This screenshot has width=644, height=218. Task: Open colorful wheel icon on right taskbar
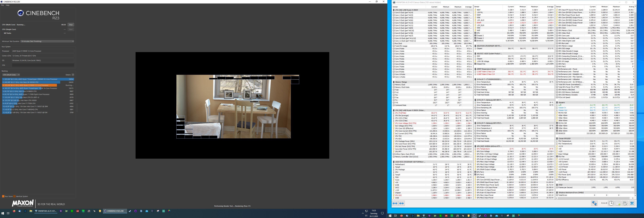click(519, 216)
